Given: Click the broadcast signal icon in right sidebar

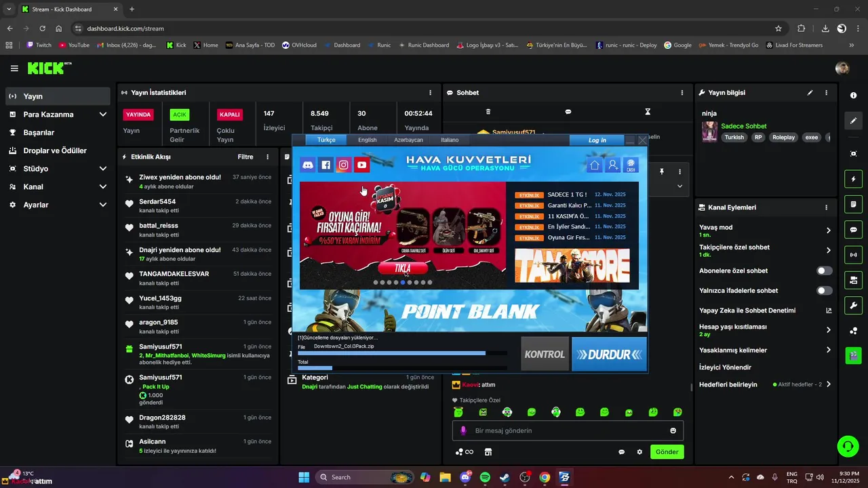Looking at the screenshot, I should click(x=853, y=255).
